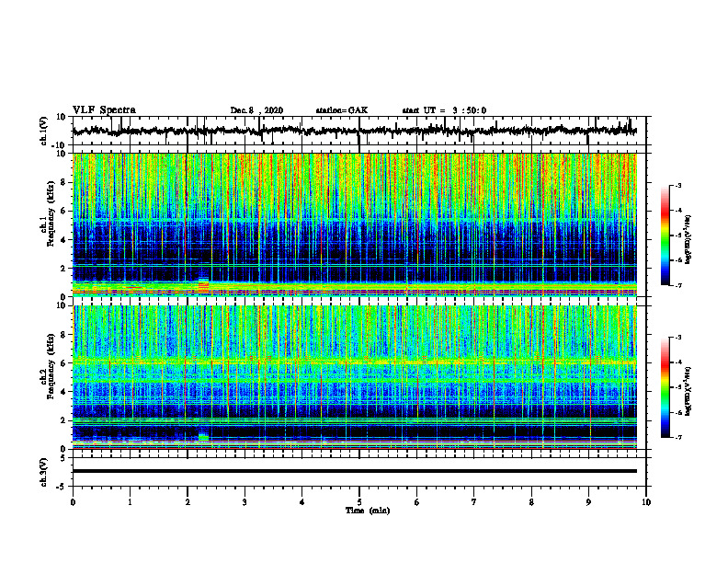Click the "-5" tick on ch.3(V) axis
The height and width of the screenshot is (563, 728).
click(x=62, y=487)
